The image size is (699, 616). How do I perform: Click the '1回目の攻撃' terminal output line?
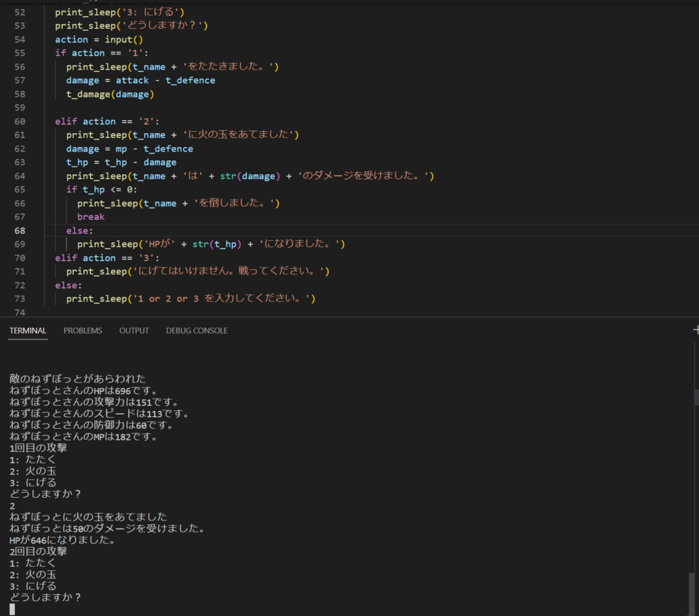[38, 447]
